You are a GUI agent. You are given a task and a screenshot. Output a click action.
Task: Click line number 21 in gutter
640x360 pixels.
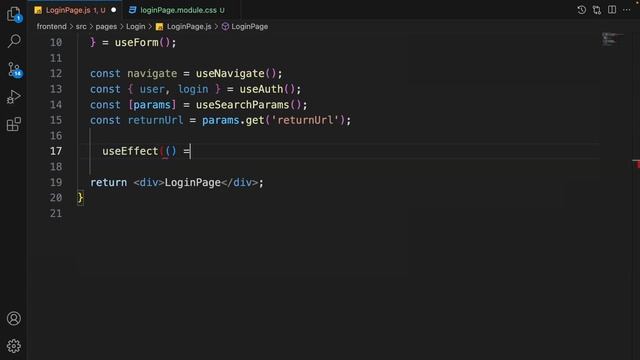point(56,213)
